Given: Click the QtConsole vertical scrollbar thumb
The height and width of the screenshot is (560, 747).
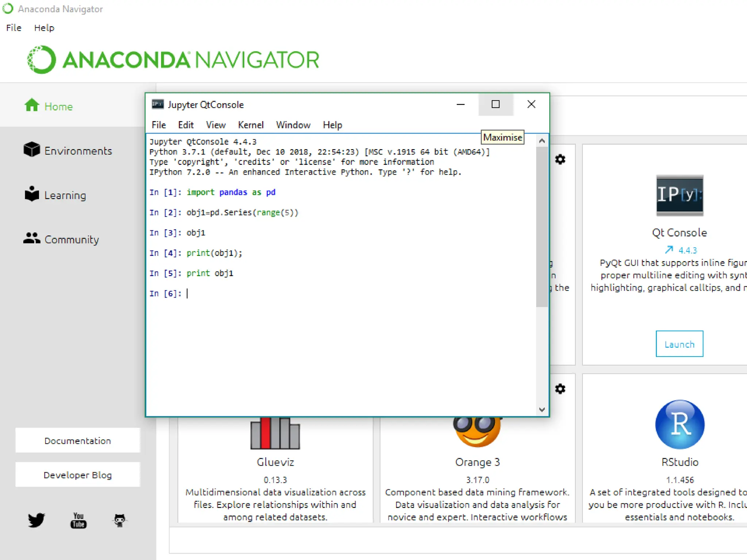Looking at the screenshot, I should click(542, 227).
